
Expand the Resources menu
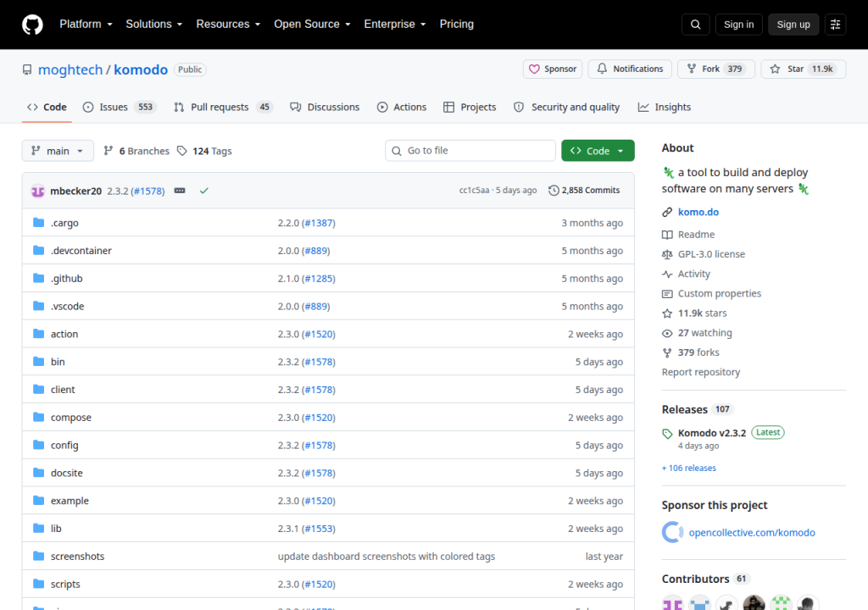pos(228,25)
